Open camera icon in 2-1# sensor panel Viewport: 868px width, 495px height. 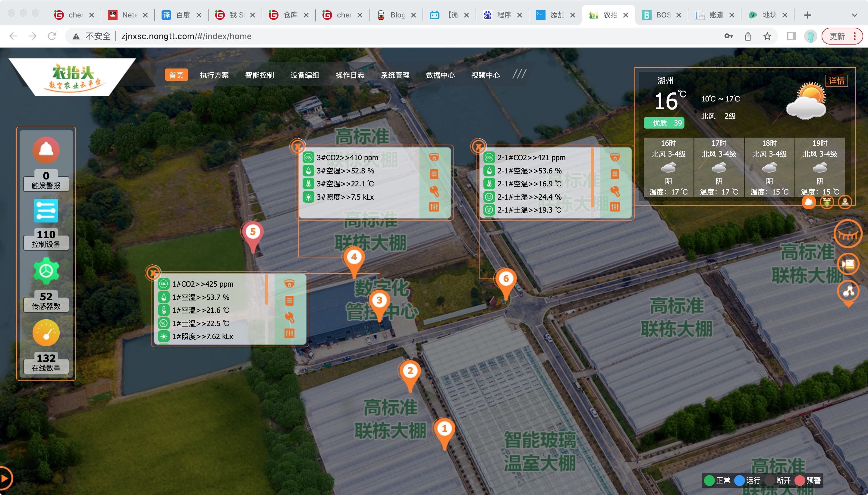(x=615, y=157)
